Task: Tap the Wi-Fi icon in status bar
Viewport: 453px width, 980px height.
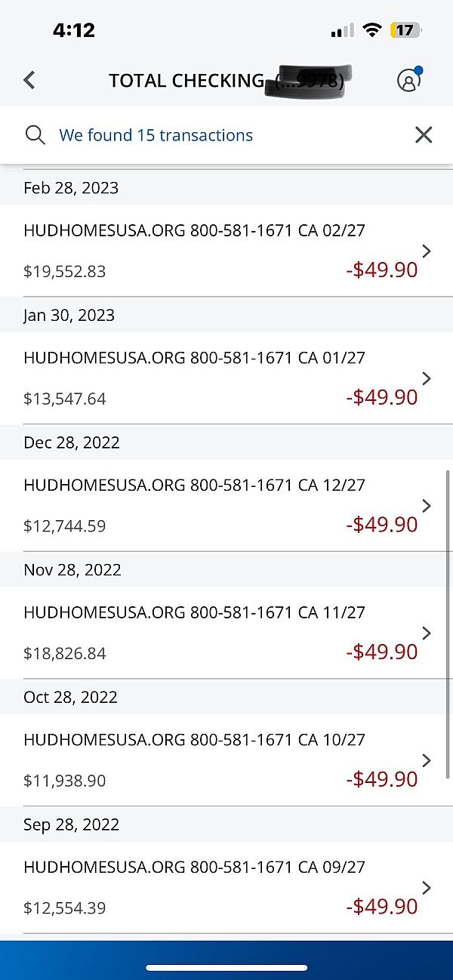Action: 371,30
